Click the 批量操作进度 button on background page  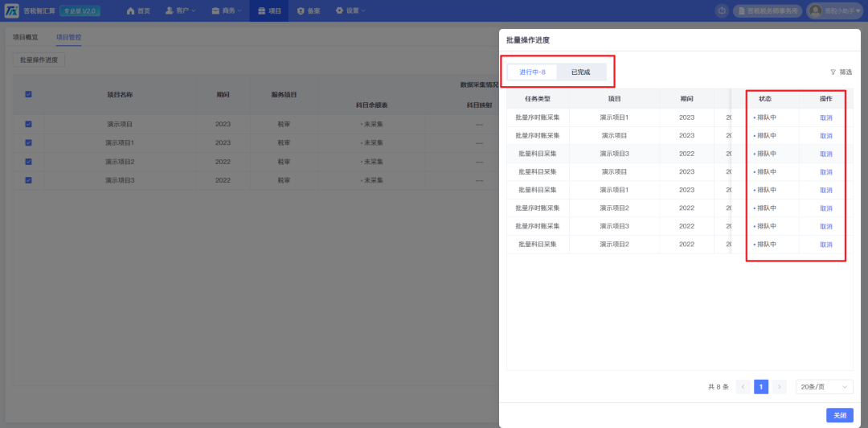[39, 60]
